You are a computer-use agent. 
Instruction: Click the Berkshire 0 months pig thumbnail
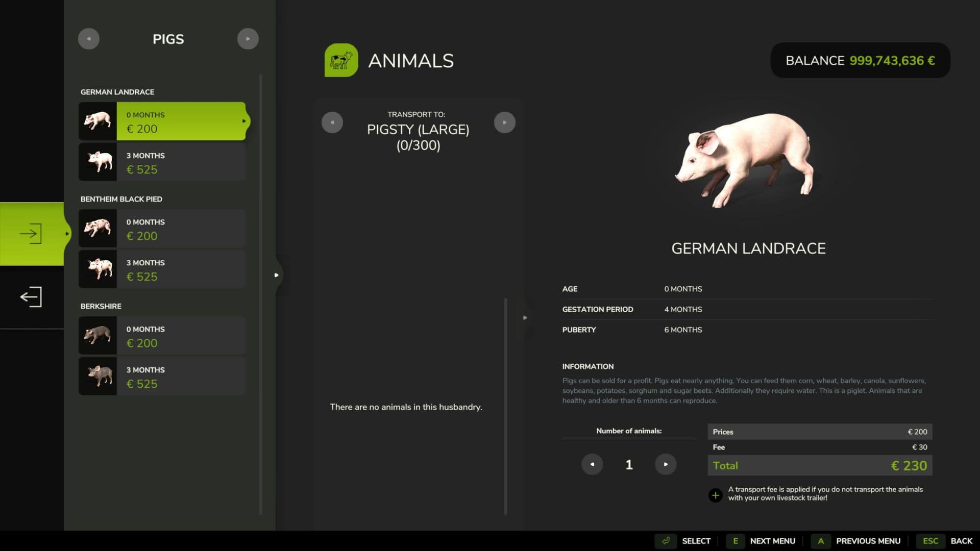[97, 336]
